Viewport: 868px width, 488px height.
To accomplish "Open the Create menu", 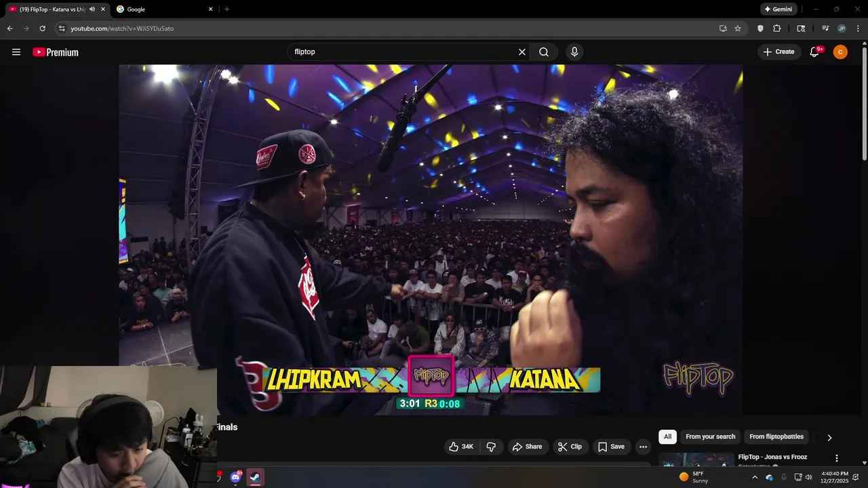I will (778, 52).
